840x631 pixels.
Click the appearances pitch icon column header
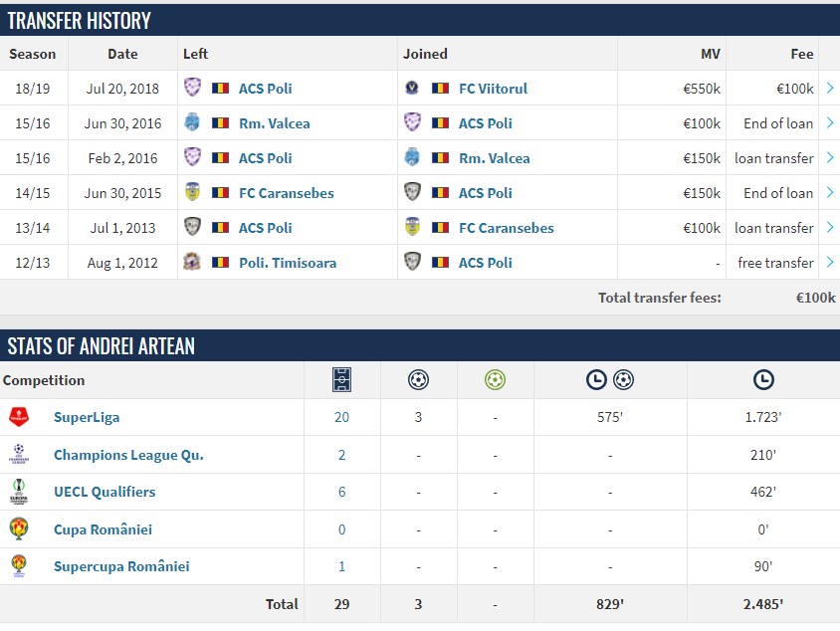point(341,379)
